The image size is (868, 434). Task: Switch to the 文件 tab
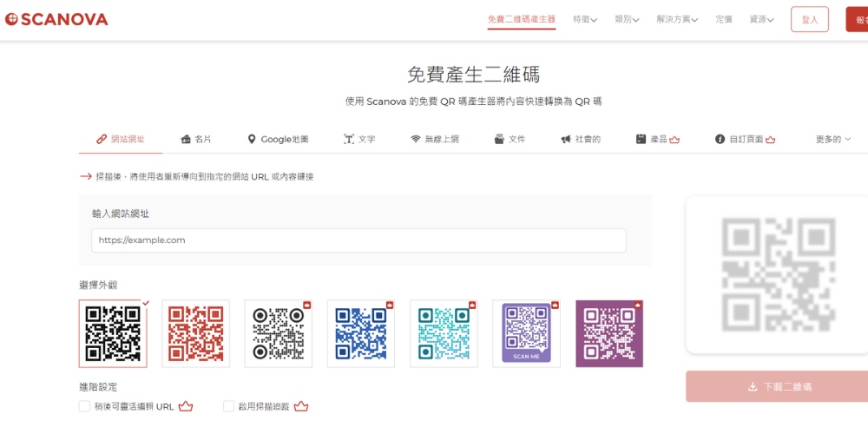tap(510, 140)
